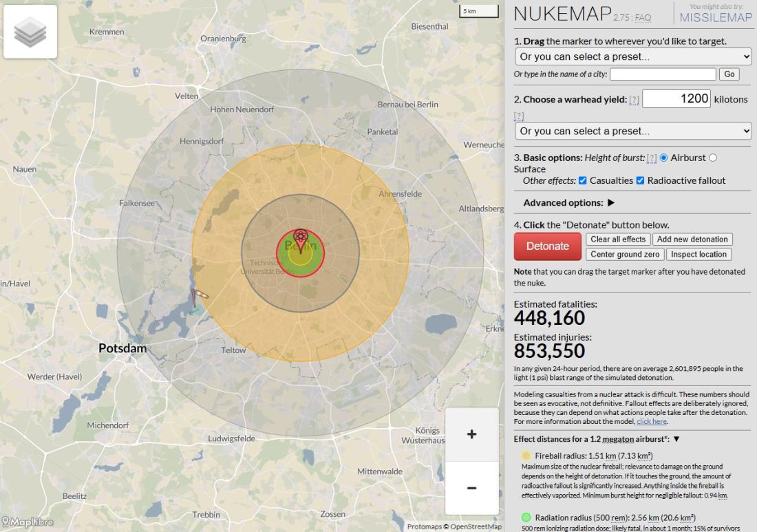The image size is (757, 532).
Task: Click the "Teltow" map label
Action: pyautogui.click(x=234, y=350)
